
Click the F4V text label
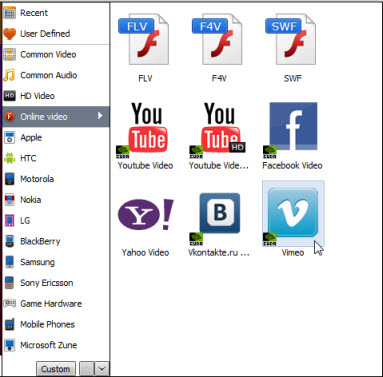tap(219, 78)
